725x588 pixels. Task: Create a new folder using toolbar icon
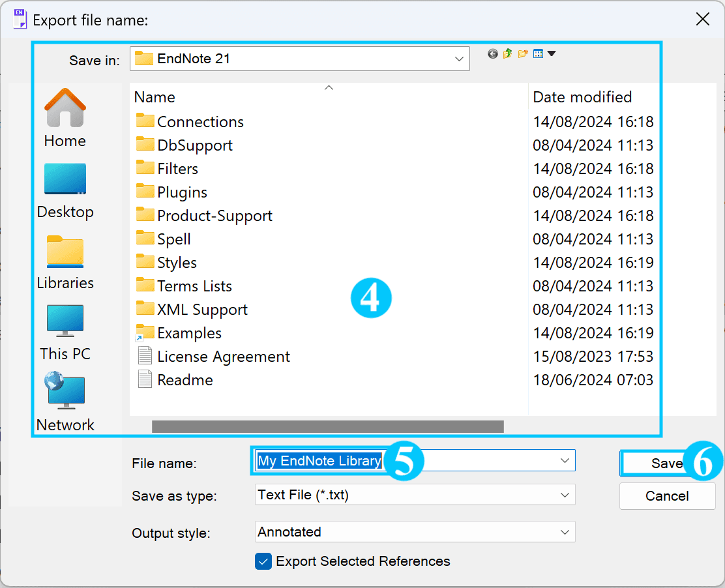[x=523, y=53]
